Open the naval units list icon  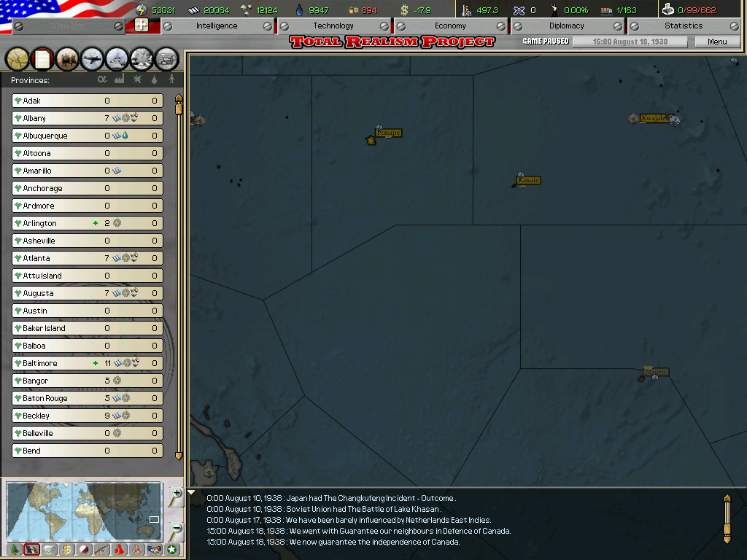coord(117,58)
